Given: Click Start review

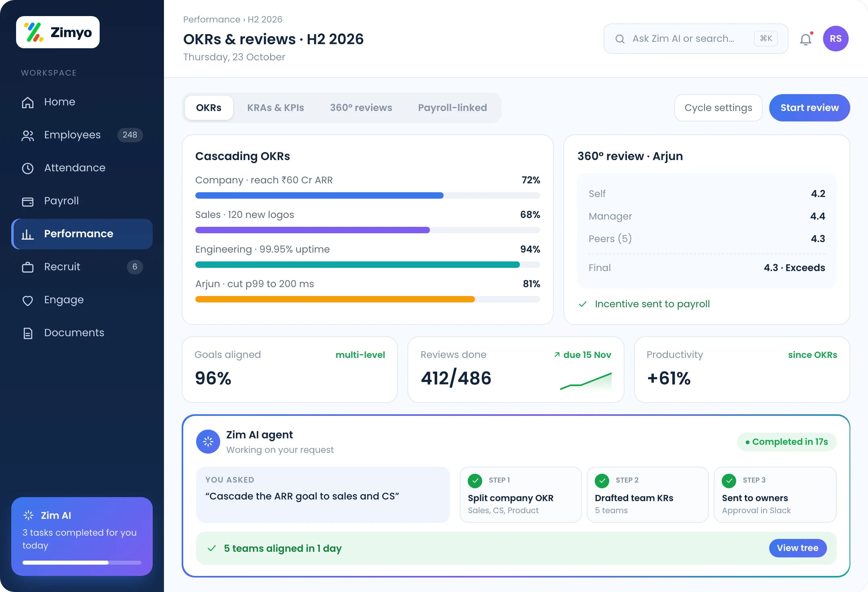Looking at the screenshot, I should [810, 108].
